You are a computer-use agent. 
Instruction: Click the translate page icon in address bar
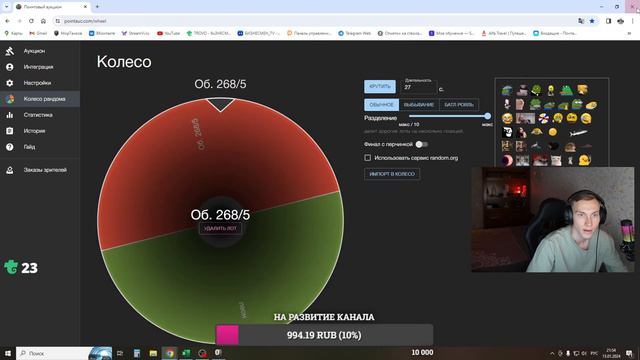[581, 21]
